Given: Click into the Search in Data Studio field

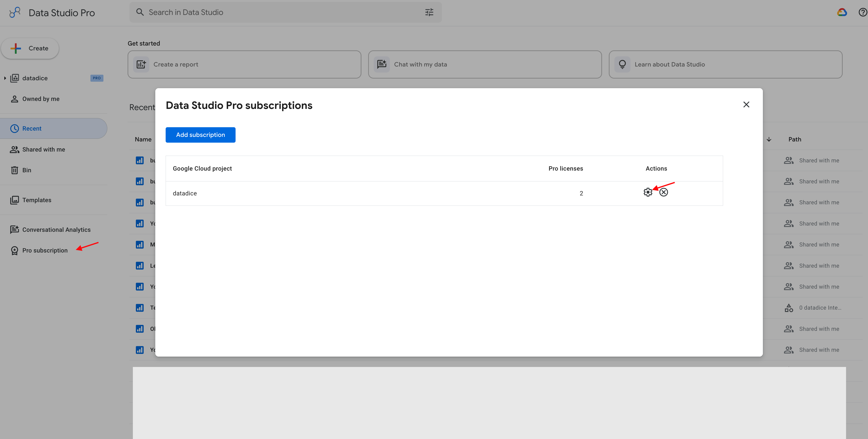Looking at the screenshot, I should [285, 13].
